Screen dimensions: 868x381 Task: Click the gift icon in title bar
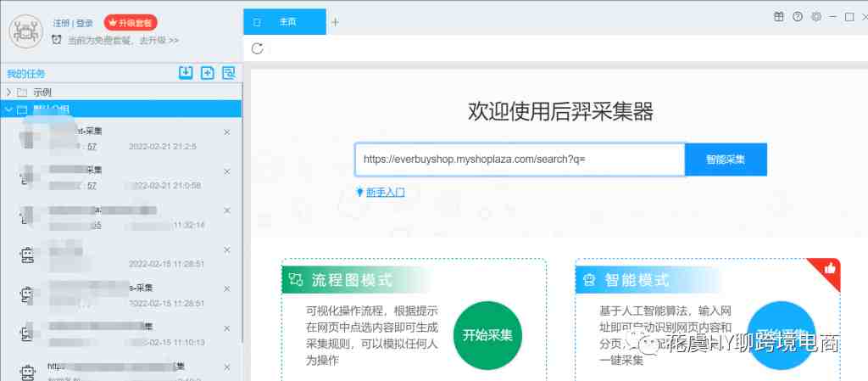(x=779, y=17)
